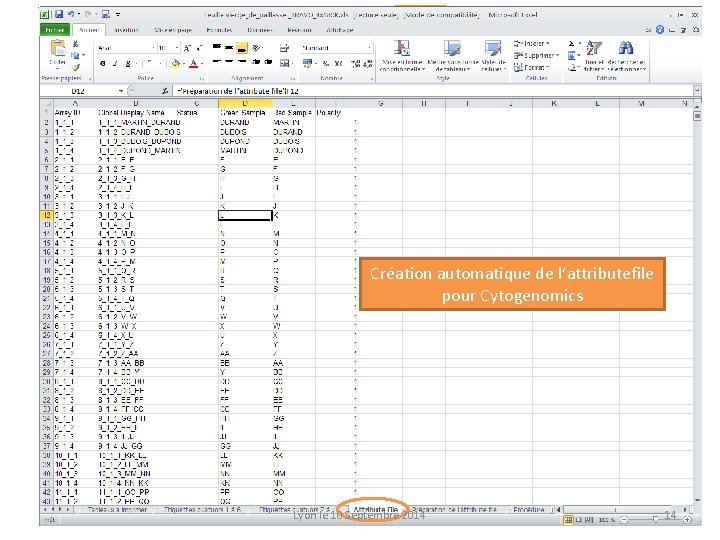Click the increase decimal icon

tap(355, 63)
